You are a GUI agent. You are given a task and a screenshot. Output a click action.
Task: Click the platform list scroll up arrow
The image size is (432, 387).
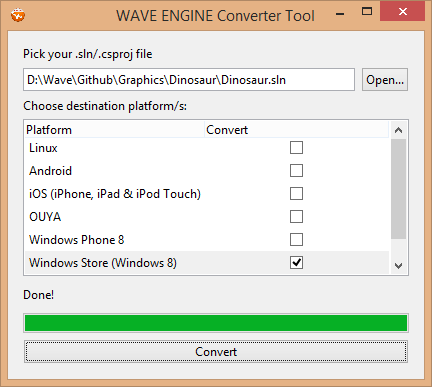click(x=398, y=130)
